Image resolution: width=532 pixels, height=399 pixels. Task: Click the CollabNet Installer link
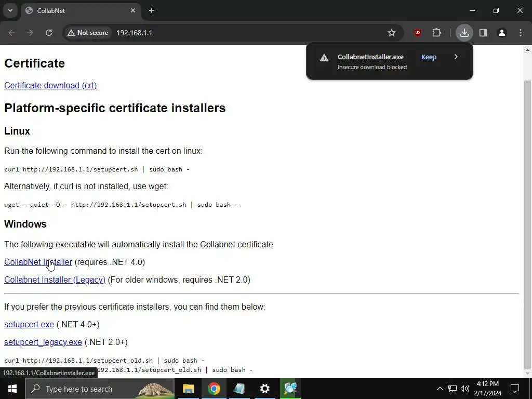click(x=38, y=262)
